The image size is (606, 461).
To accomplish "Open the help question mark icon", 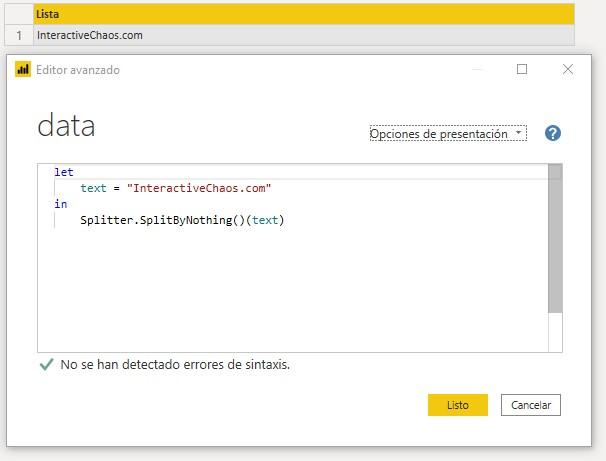I will [552, 134].
